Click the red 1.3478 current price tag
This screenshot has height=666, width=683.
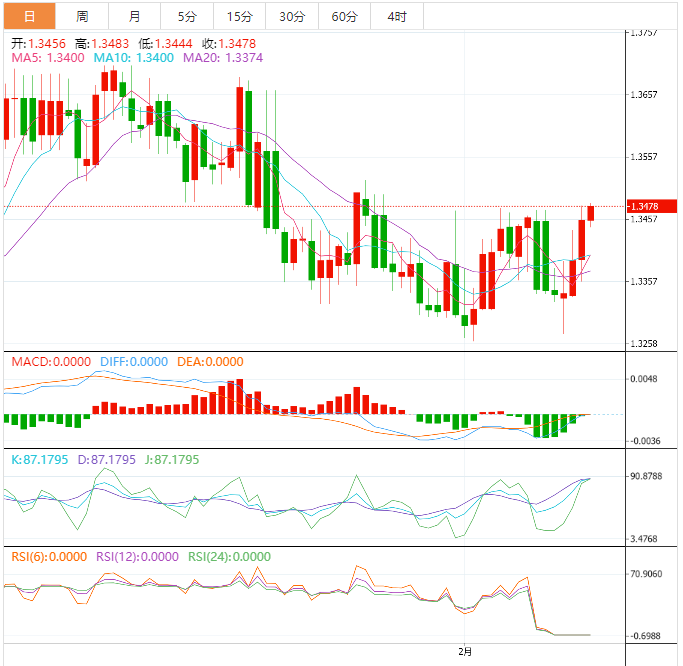click(x=653, y=206)
